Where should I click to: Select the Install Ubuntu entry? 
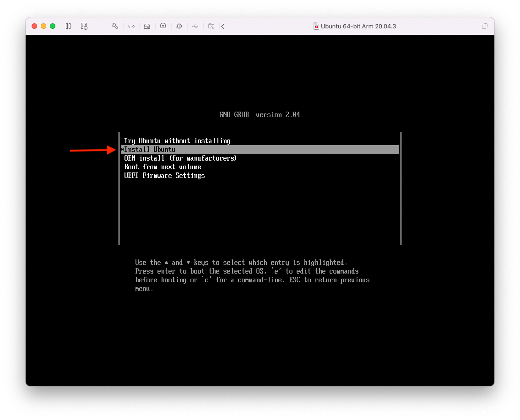point(150,150)
